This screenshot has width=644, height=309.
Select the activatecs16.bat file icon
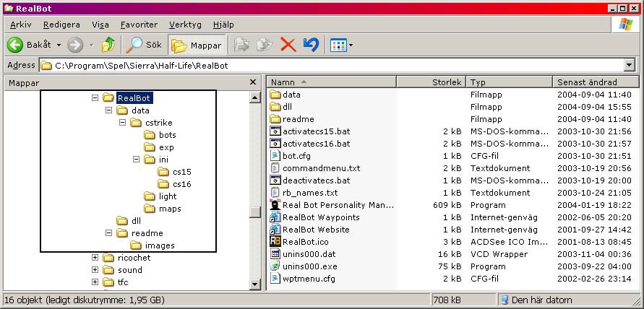tap(275, 144)
